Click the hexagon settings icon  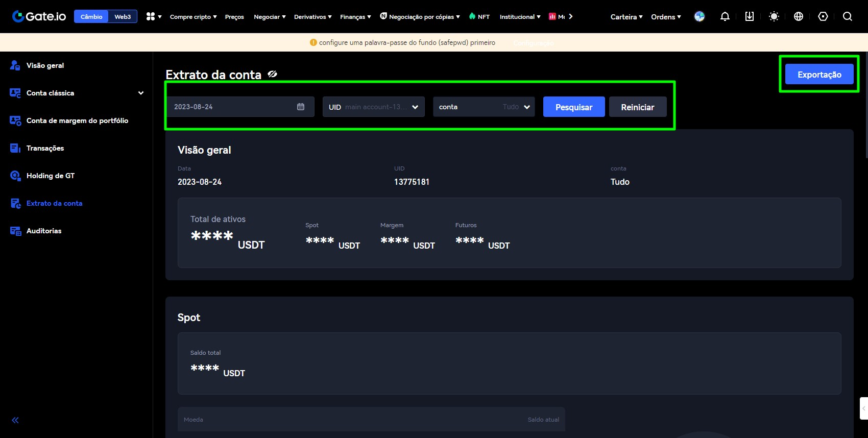823,16
